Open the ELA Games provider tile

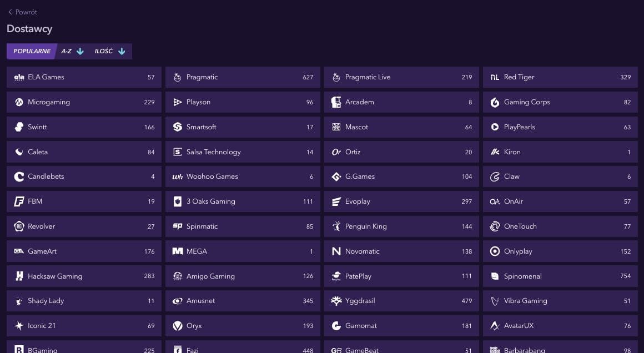[84, 77]
